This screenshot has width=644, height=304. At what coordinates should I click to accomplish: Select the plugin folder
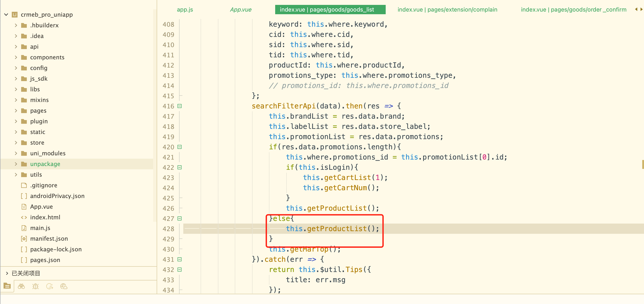39,122
